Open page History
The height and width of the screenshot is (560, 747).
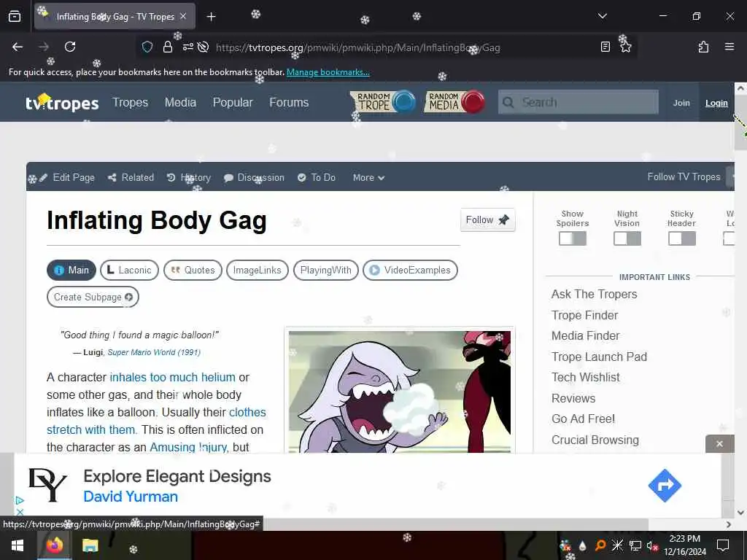[189, 177]
